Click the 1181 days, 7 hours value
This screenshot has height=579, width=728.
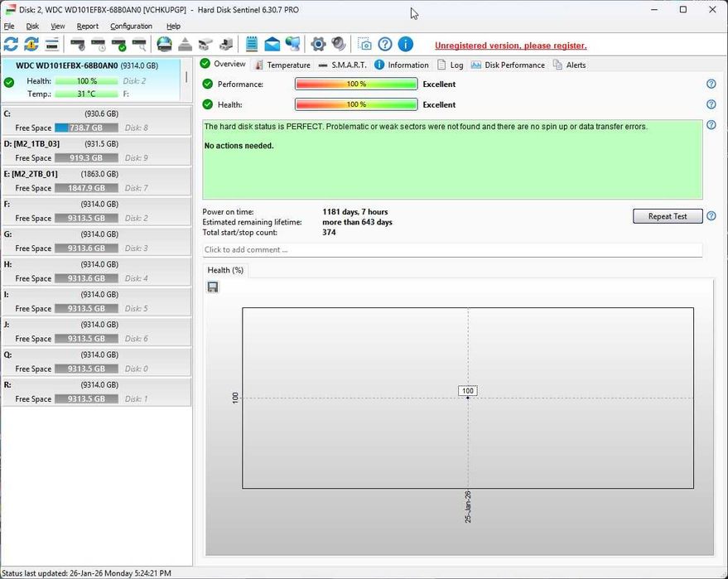pyautogui.click(x=355, y=212)
